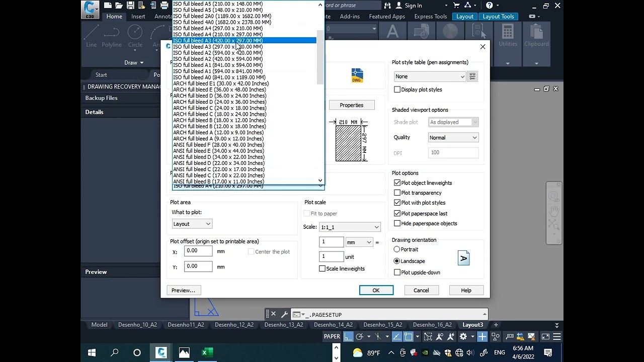The width and height of the screenshot is (644, 362).
Task: Click the Cancel button in Page Setup
Action: (x=421, y=291)
